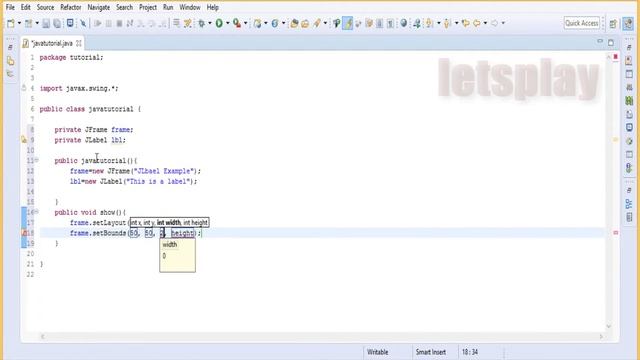Image resolution: width=640 pixels, height=360 pixels.
Task: Select the '0' proposal in popup
Action: 164,256
